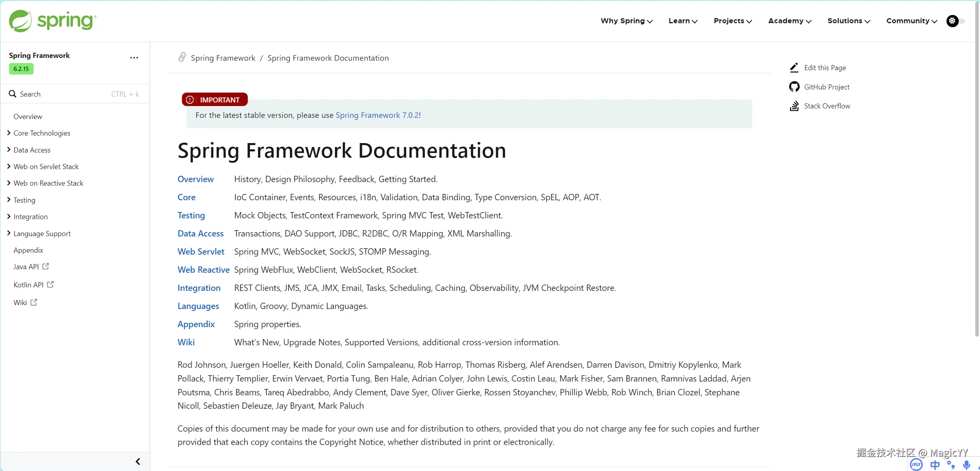Toggle the dark mode theme switch

[x=956, y=21]
